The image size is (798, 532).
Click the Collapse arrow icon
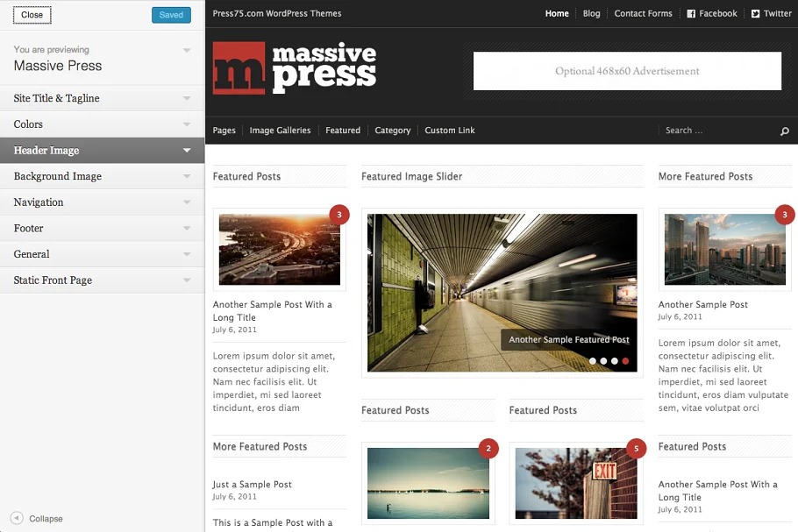coord(17,518)
